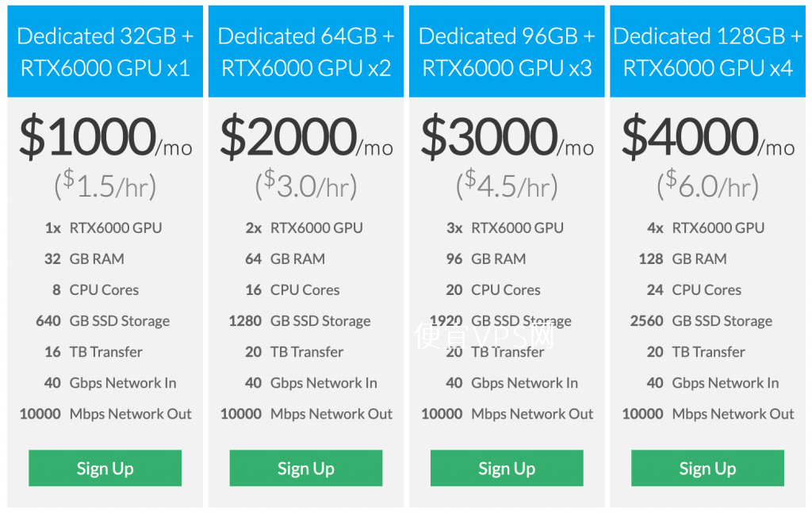Click the Sign Up button for Dedicated 64GB plan
Viewport: 812px width, 513px height.
(x=305, y=468)
